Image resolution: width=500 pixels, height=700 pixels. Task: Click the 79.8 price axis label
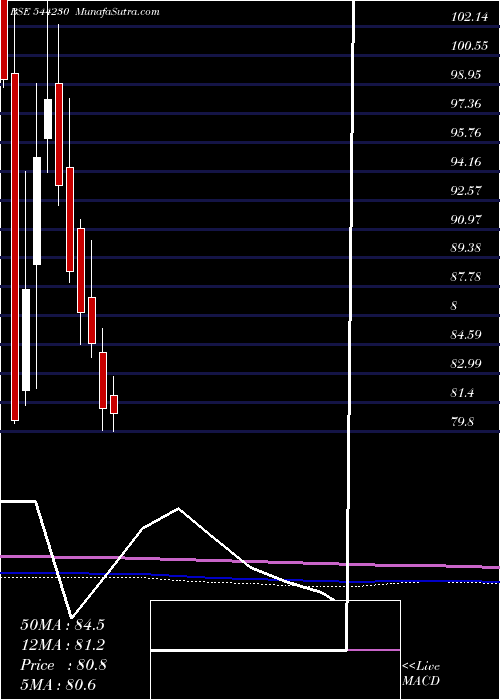coord(462,421)
